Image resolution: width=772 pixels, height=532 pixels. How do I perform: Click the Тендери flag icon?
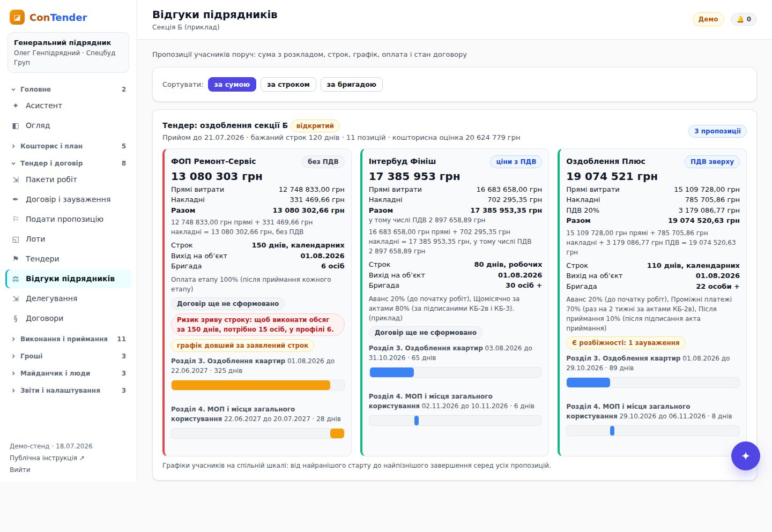16,259
